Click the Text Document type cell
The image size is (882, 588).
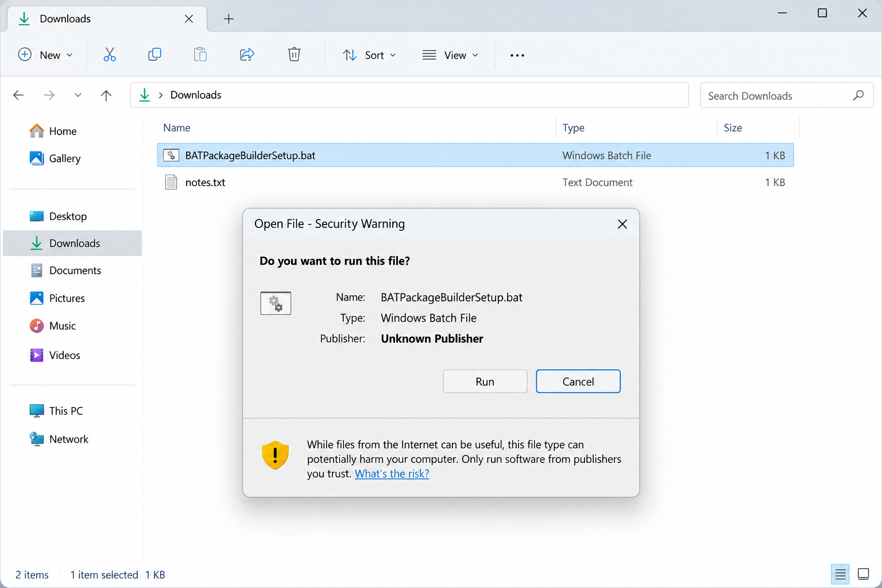(597, 183)
